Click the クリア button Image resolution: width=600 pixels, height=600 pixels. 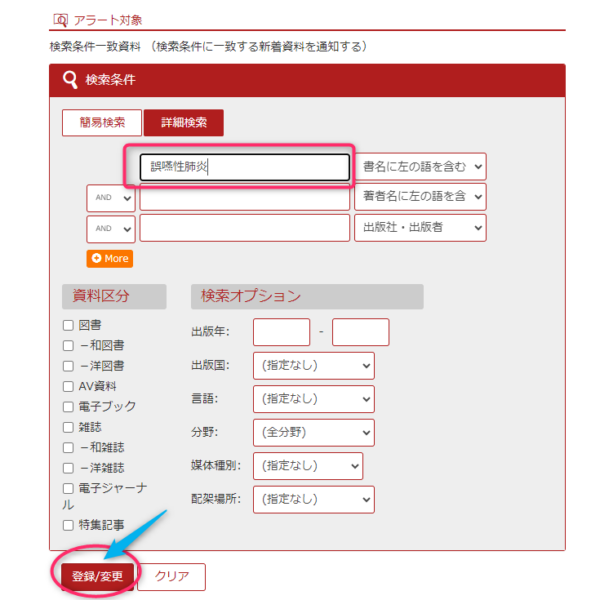pyautogui.click(x=172, y=576)
